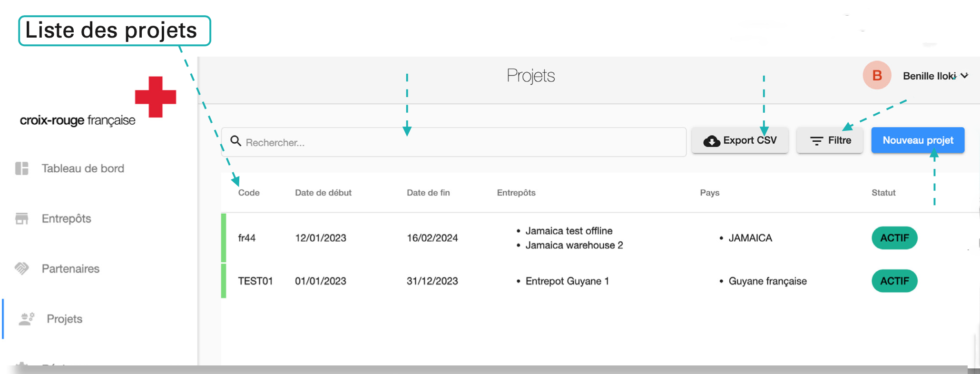Sort by the Date de début column header
Viewport: 980px width, 374px height.
click(x=323, y=193)
